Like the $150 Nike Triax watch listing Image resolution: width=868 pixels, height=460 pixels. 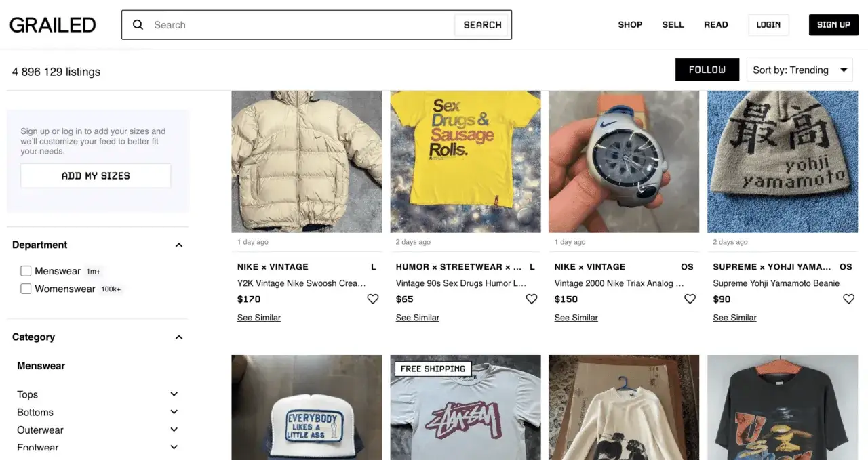(690, 299)
